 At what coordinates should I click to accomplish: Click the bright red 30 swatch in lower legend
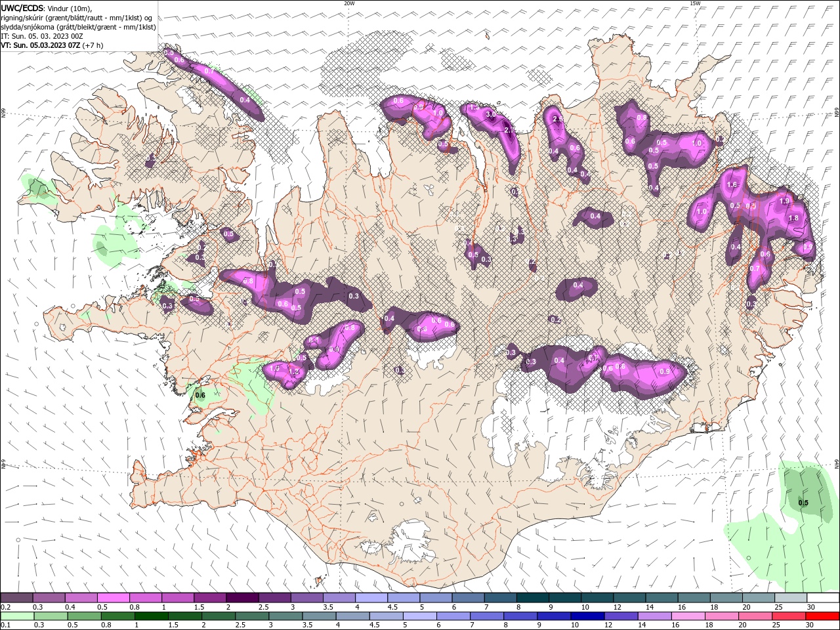(822, 616)
